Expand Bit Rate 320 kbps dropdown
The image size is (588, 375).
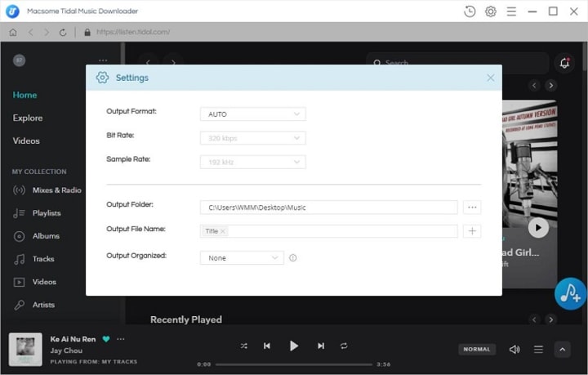point(253,138)
